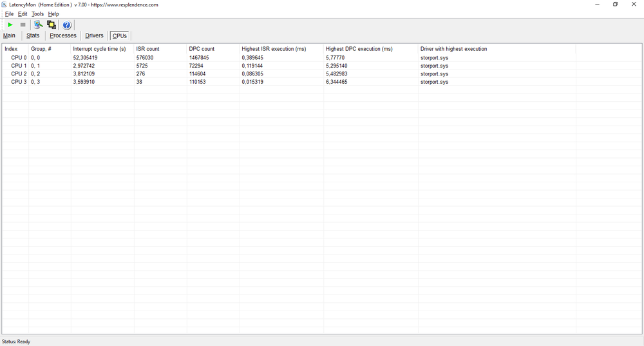644x346 pixels.
Task: Select the CPU 3 row
Action: (19, 82)
